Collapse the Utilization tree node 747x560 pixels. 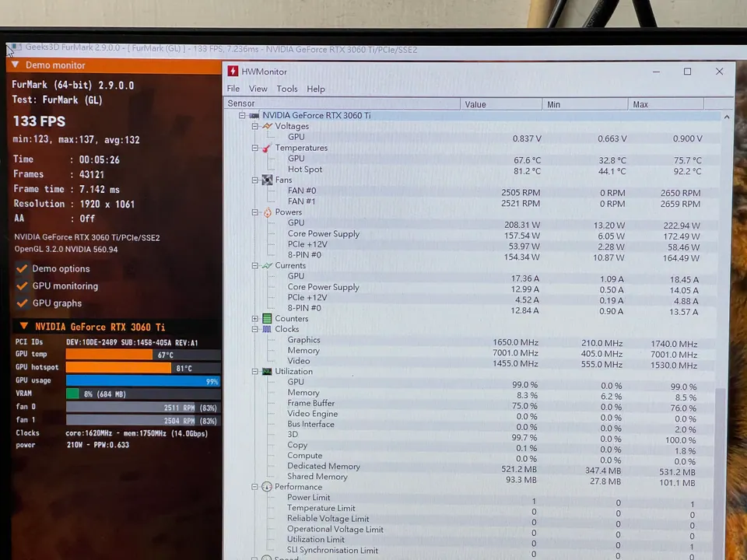coord(255,372)
